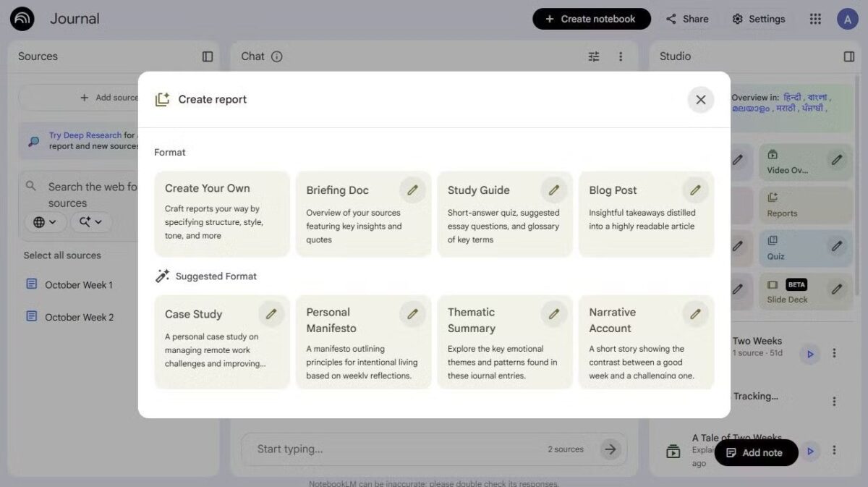Open Settings in the top bar
The image size is (868, 487).
(758, 19)
